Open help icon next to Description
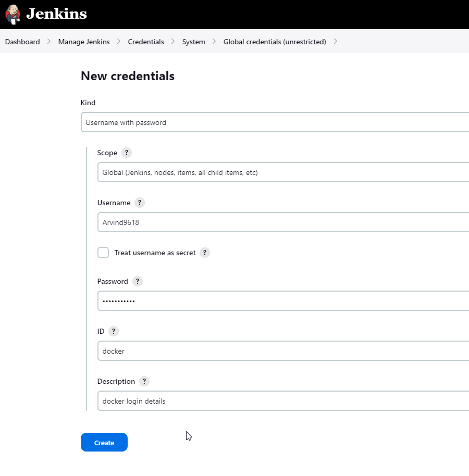The height and width of the screenshot is (476, 469). [x=144, y=381]
